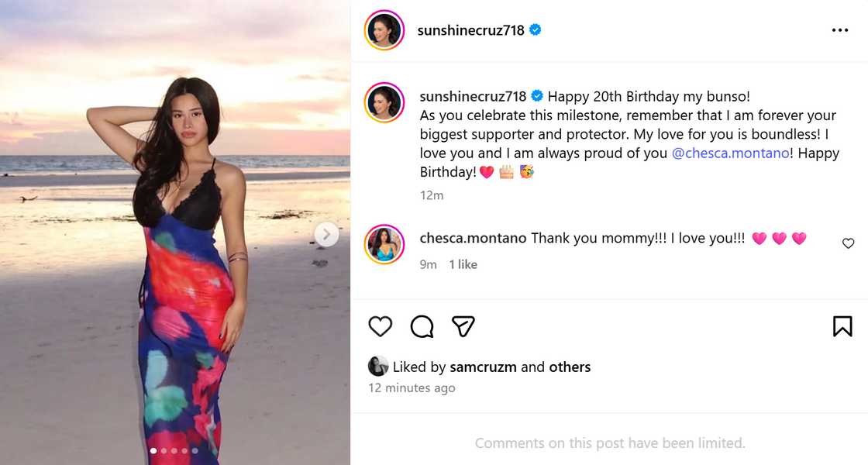Select the first carousel pagination dot

[154, 449]
